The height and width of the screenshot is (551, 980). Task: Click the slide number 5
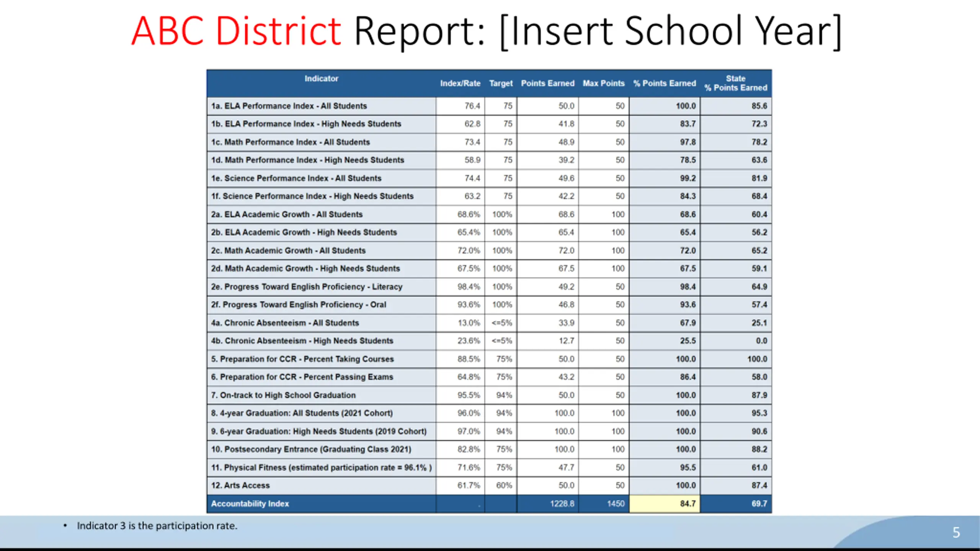point(956,532)
